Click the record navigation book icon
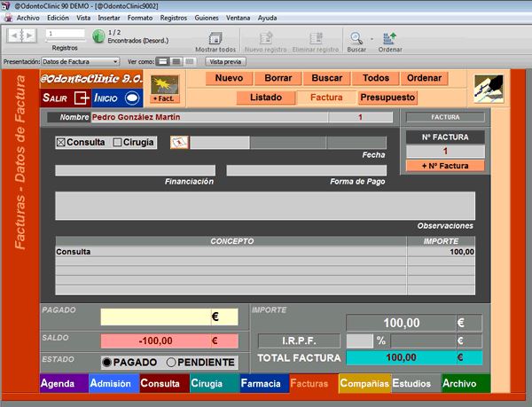The width and height of the screenshot is (532, 407). coord(21,35)
